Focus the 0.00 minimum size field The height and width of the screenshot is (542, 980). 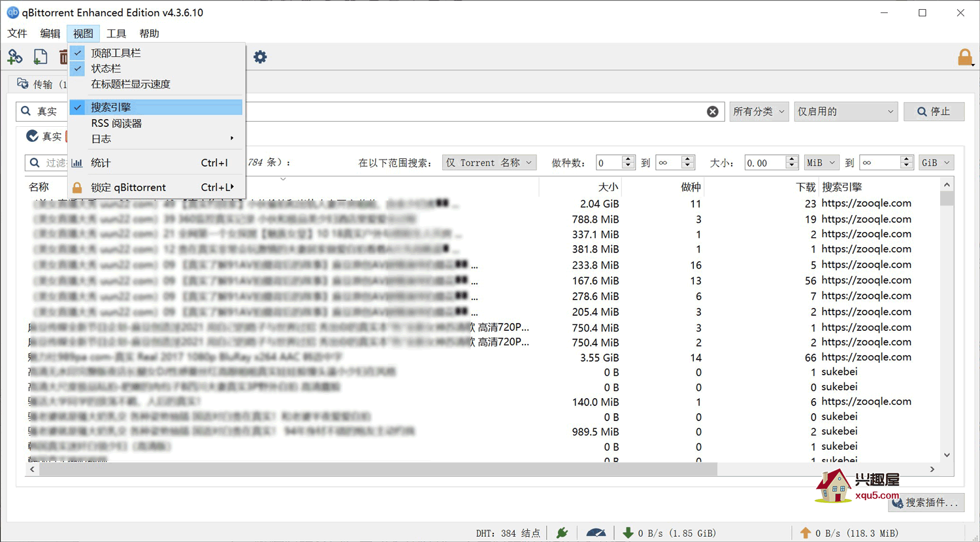point(765,163)
